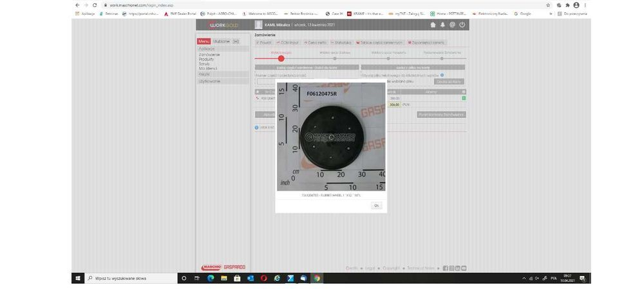The height and width of the screenshot is (296, 644).
Task: Click the browser reload icon
Action: click(x=95, y=5)
